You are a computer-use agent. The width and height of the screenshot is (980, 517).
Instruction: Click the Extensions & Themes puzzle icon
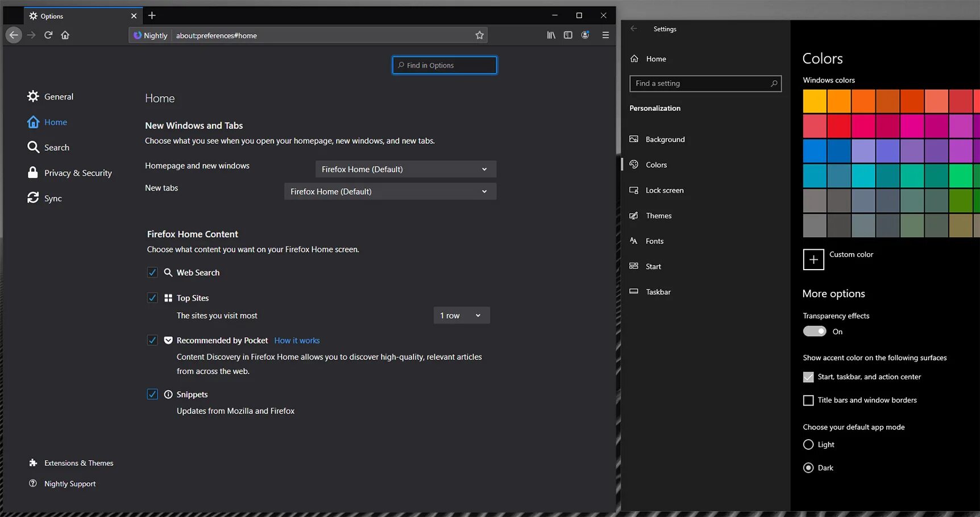pos(33,463)
